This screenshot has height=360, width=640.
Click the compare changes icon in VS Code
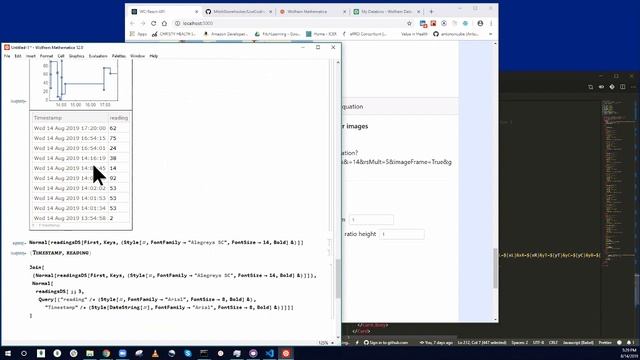pyautogui.click(x=591, y=87)
